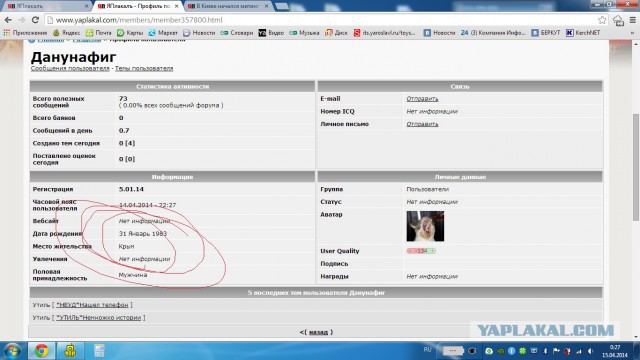
Task: Click the Bluetooth tray icon
Action: coord(545,351)
